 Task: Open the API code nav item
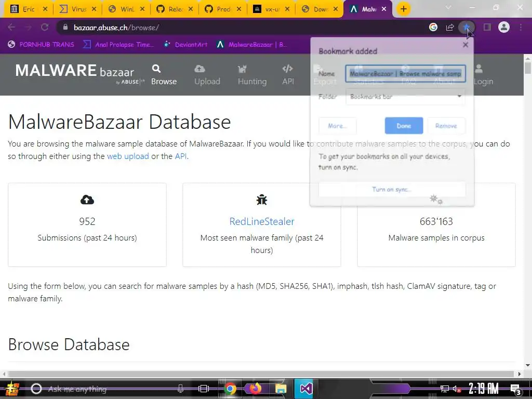point(288,75)
